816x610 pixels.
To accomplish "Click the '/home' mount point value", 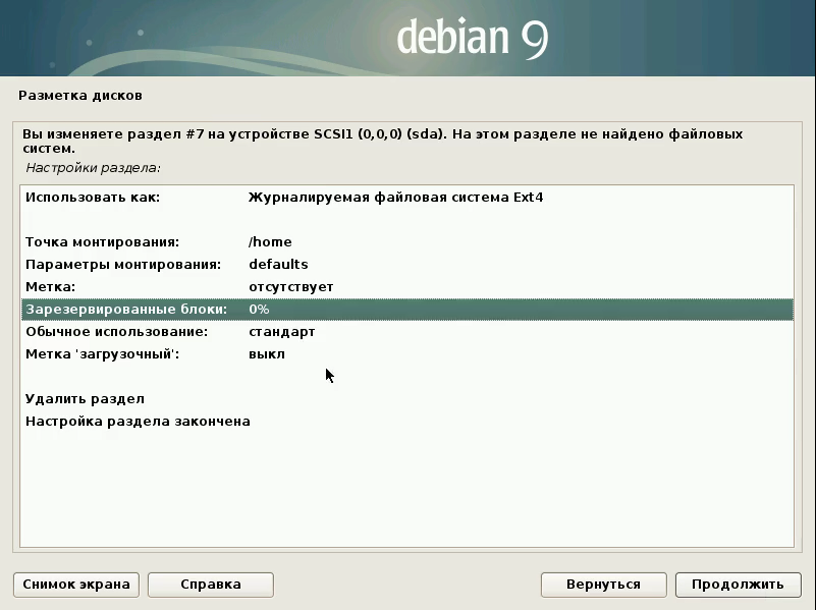I will point(270,242).
